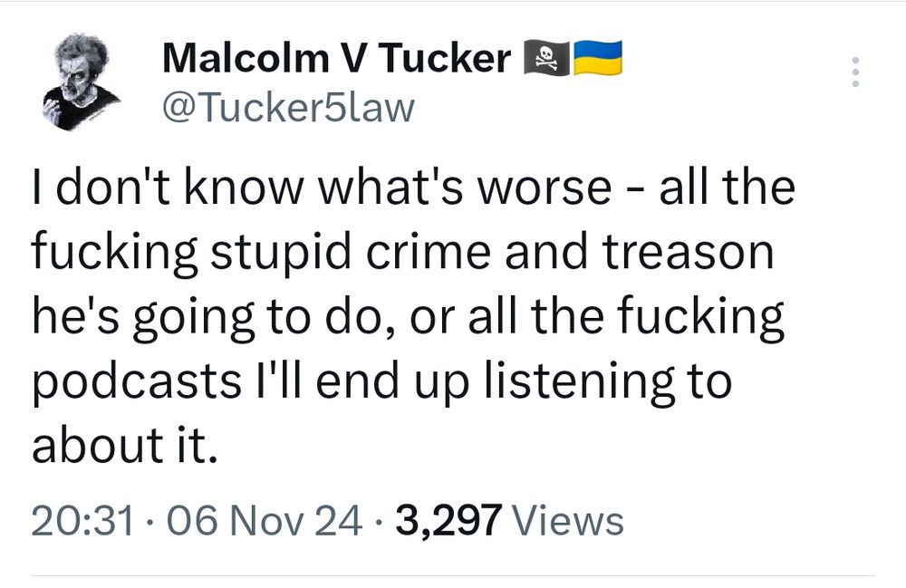Click the word stupid in the tweet
The image size is (906, 588).
pos(281,254)
